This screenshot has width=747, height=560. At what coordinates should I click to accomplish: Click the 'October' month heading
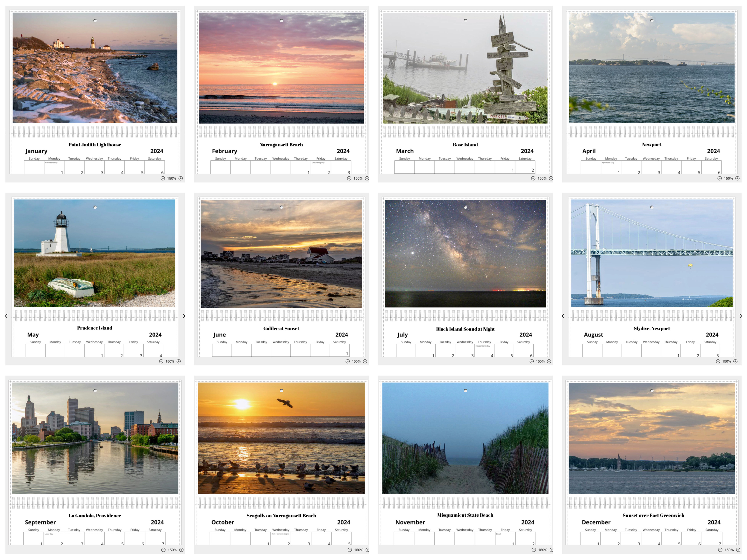(223, 522)
